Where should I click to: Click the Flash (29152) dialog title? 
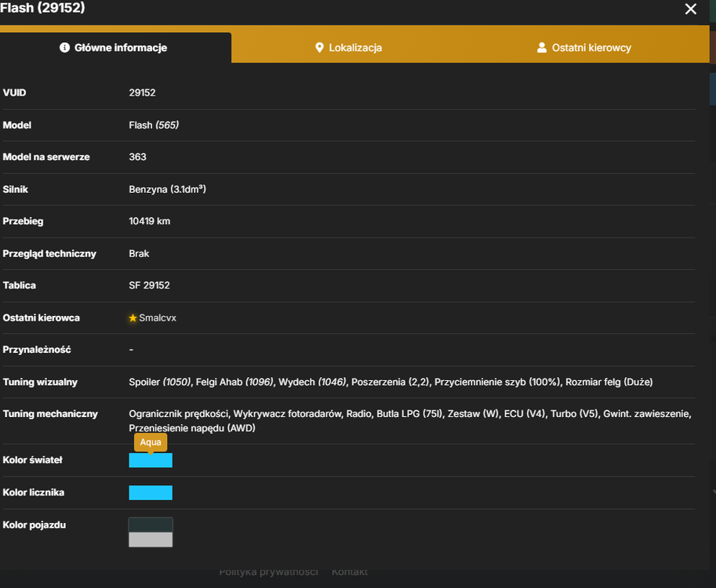coord(42,8)
